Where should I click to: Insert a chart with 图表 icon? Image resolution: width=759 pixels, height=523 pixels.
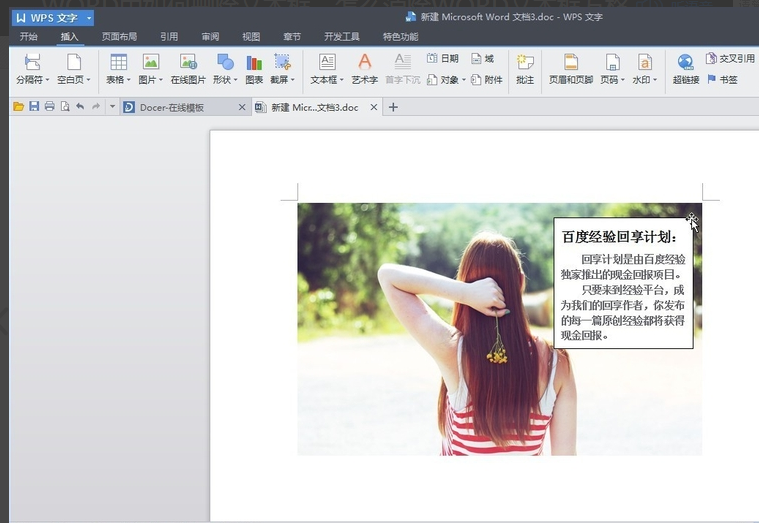coord(254,63)
